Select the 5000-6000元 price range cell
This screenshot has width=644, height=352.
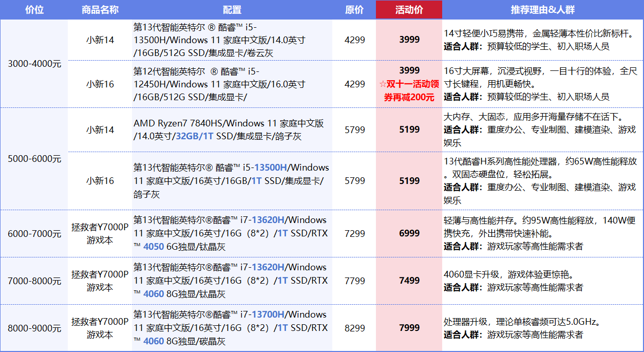(34, 159)
